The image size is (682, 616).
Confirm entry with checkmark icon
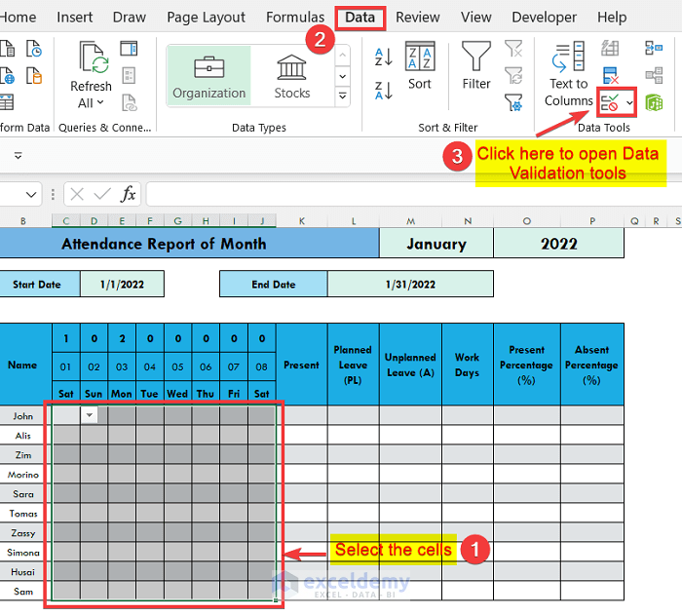pyautogui.click(x=102, y=194)
